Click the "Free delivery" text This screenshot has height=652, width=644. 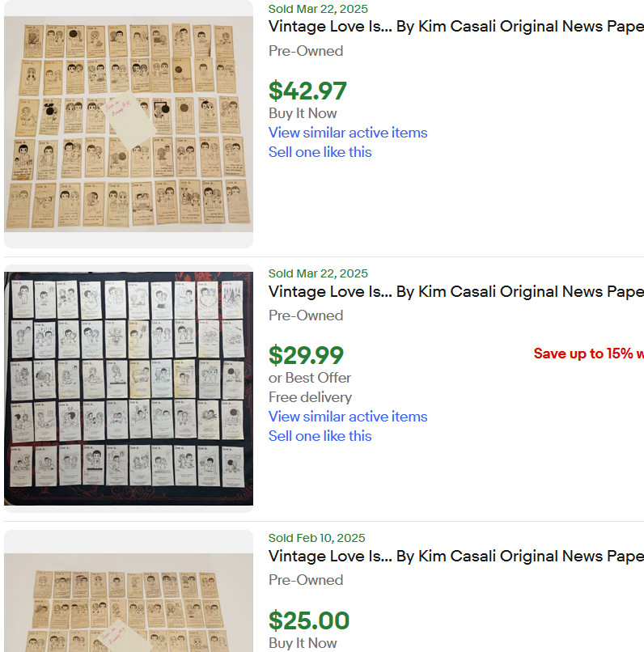tap(310, 397)
